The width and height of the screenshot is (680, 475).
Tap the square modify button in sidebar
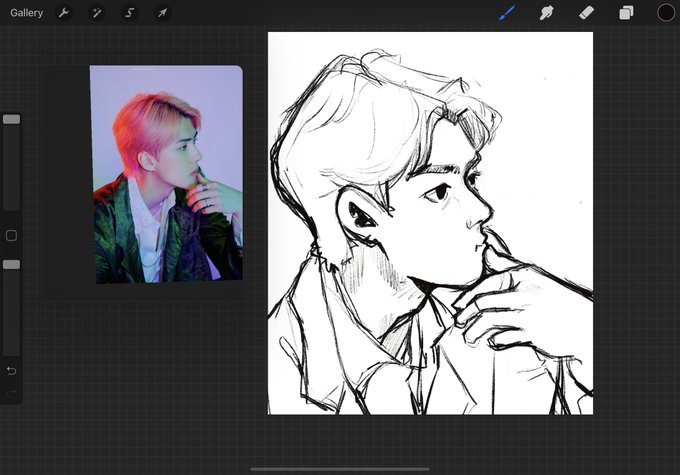(x=12, y=236)
